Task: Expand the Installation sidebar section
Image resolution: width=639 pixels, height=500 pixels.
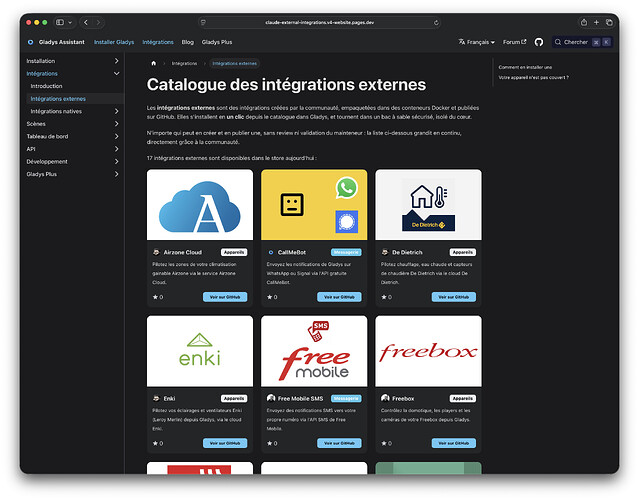Action: (x=117, y=61)
